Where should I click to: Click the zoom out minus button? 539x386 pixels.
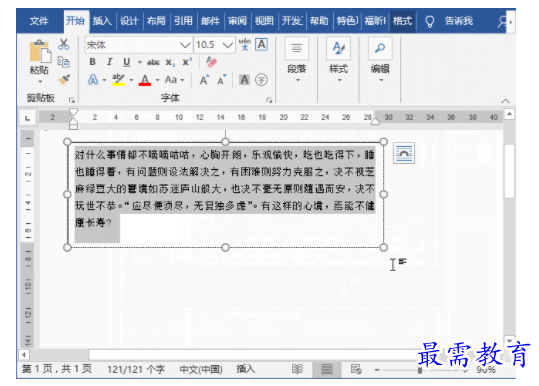pyautogui.click(x=377, y=370)
